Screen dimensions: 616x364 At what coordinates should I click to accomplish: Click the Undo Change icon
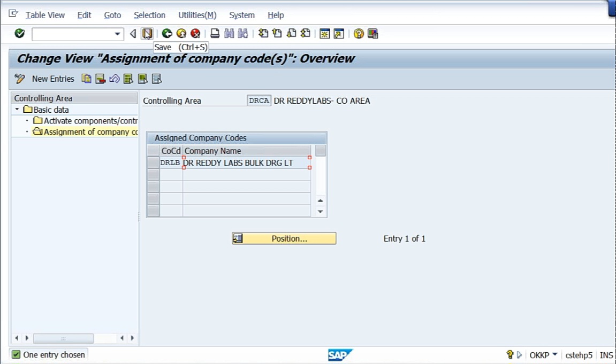(115, 79)
